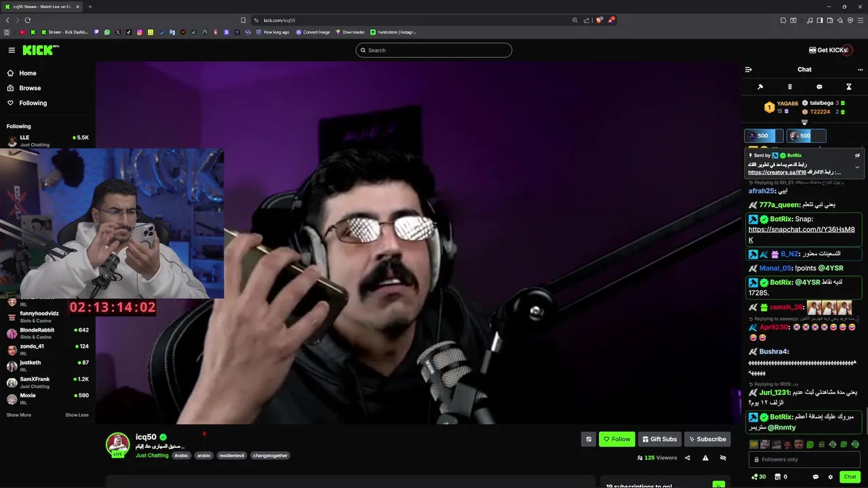
Task: Open the shop icon showing 0
Action: (781, 476)
